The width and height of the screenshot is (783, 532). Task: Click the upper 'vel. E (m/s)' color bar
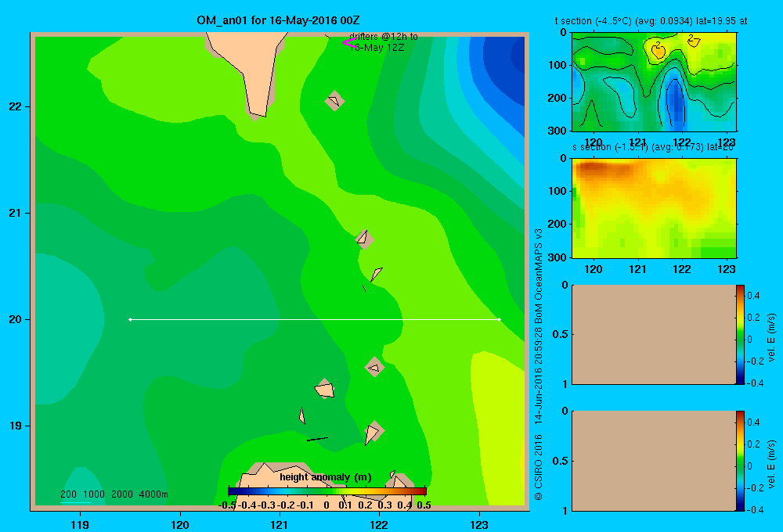tap(740, 334)
